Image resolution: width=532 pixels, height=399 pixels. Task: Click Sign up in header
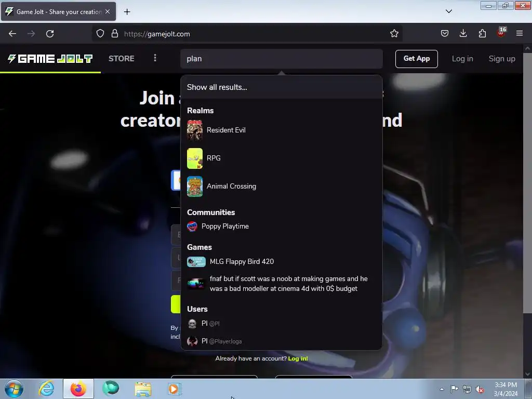502,59
